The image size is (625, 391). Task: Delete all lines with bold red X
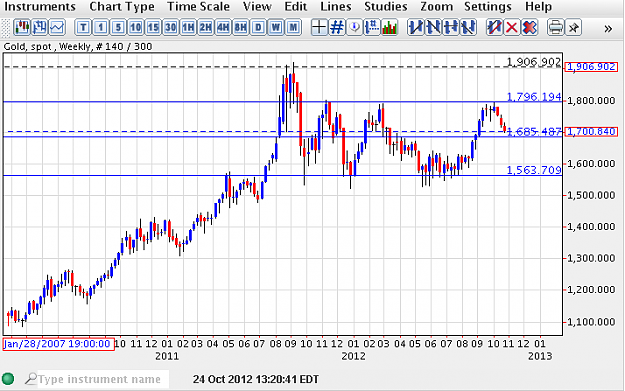[529, 28]
